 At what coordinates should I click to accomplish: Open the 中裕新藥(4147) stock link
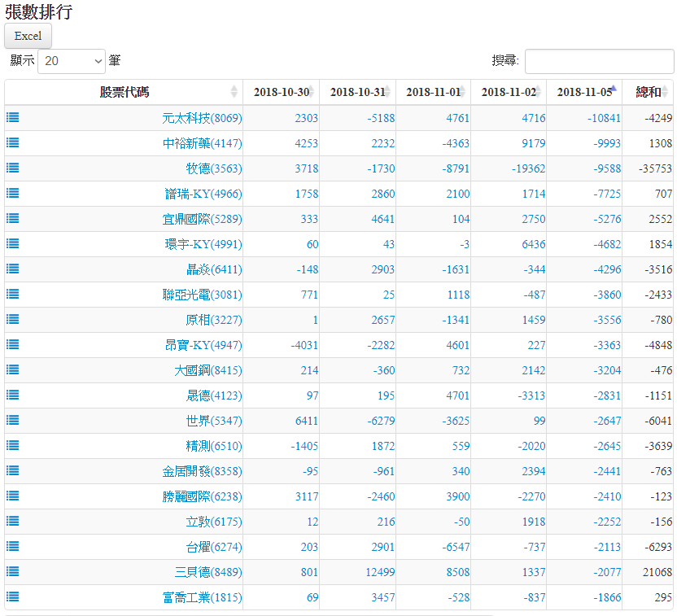(202, 143)
